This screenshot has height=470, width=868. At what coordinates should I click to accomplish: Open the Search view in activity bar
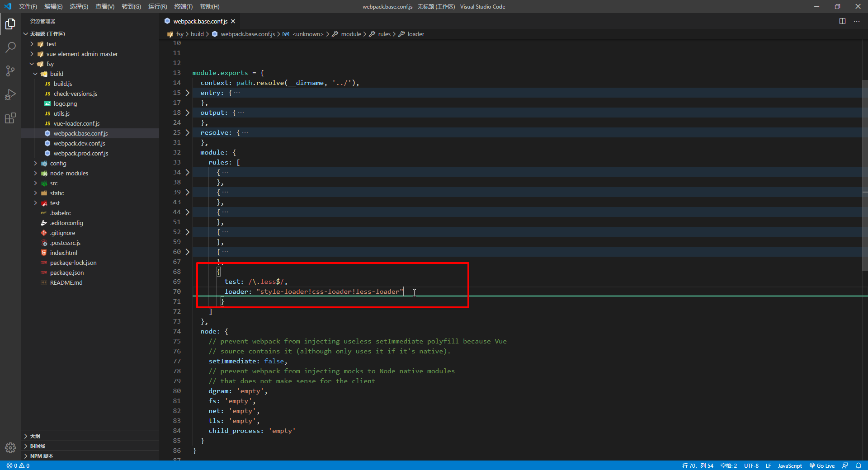point(10,47)
